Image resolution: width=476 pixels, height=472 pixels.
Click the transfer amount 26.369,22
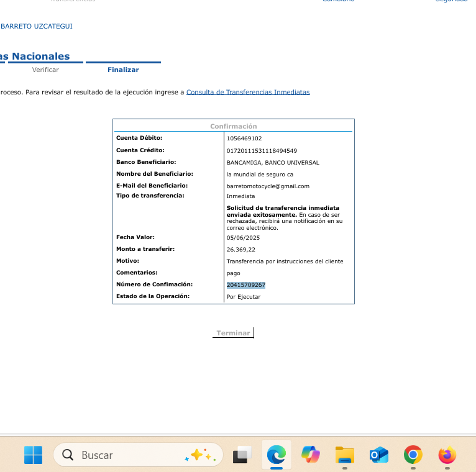click(x=241, y=250)
